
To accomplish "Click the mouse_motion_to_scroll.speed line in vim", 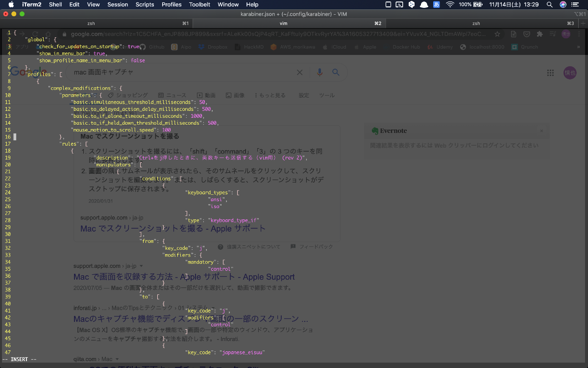I will (x=121, y=130).
